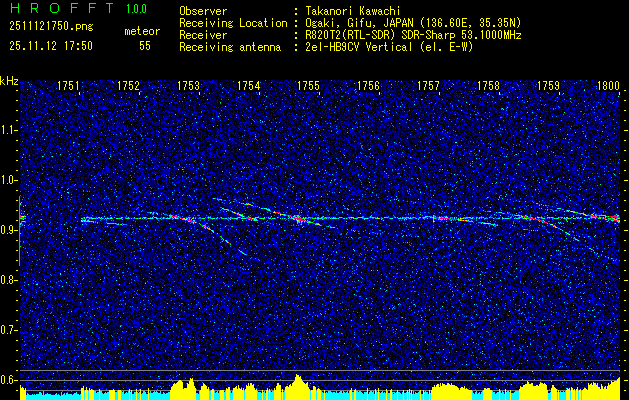Click the 0.7 frequency axis label
This screenshot has width=629, height=400.
[x=8, y=330]
